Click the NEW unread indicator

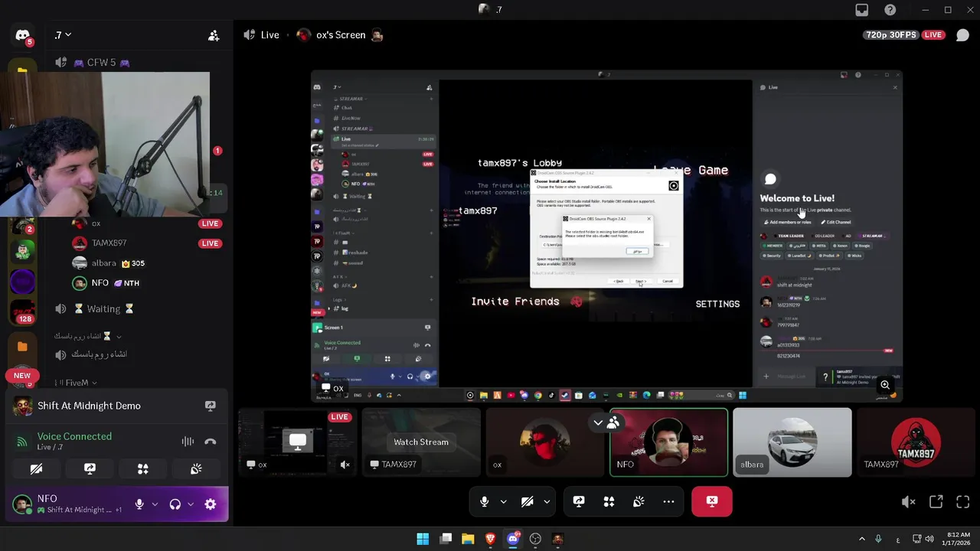coord(22,376)
